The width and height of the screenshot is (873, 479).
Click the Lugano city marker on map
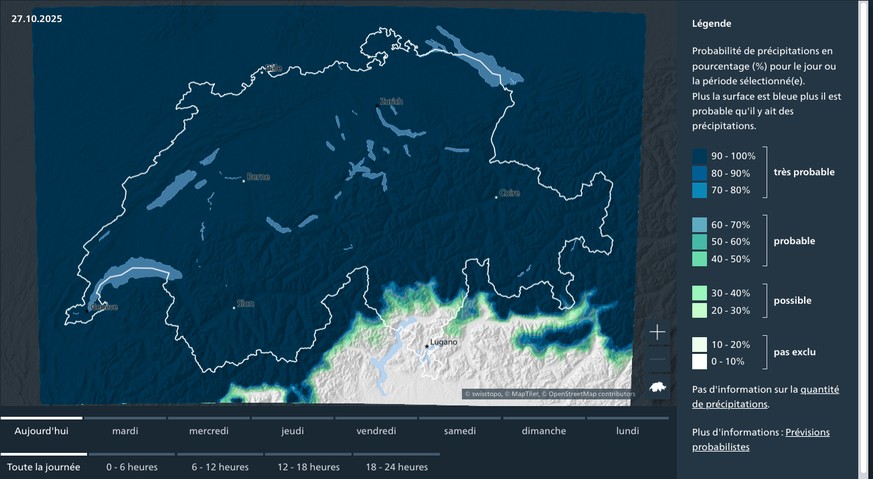pyautogui.click(x=426, y=346)
